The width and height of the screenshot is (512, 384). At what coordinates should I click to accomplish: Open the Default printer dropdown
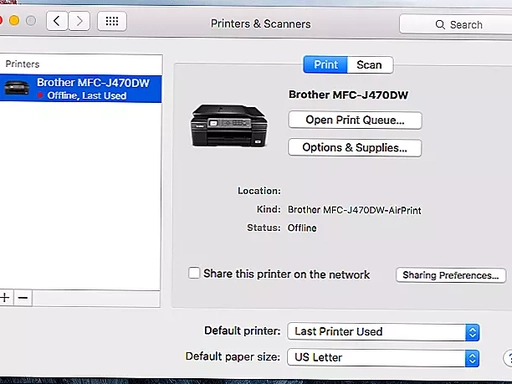point(383,332)
